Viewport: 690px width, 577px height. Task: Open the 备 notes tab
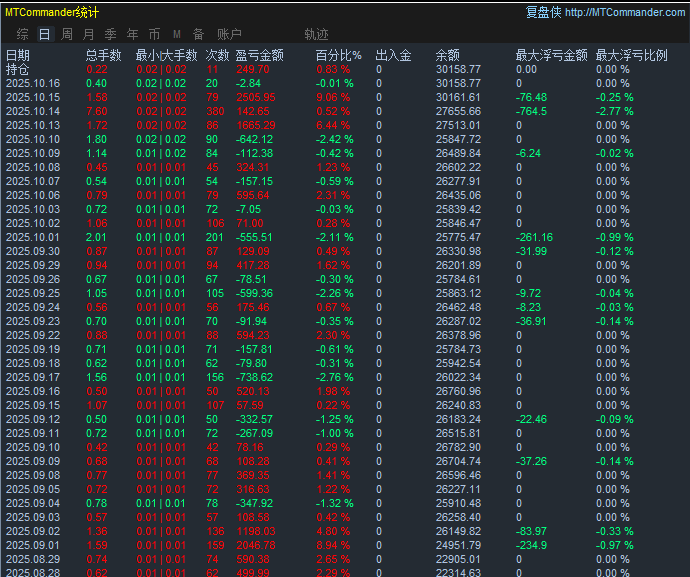198,34
